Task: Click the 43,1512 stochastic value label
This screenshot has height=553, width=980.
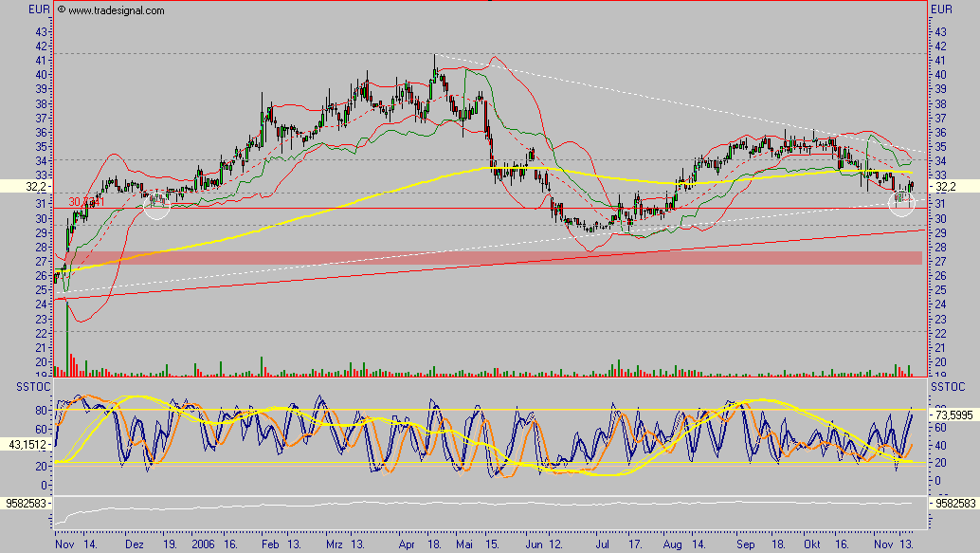Action: point(26,445)
